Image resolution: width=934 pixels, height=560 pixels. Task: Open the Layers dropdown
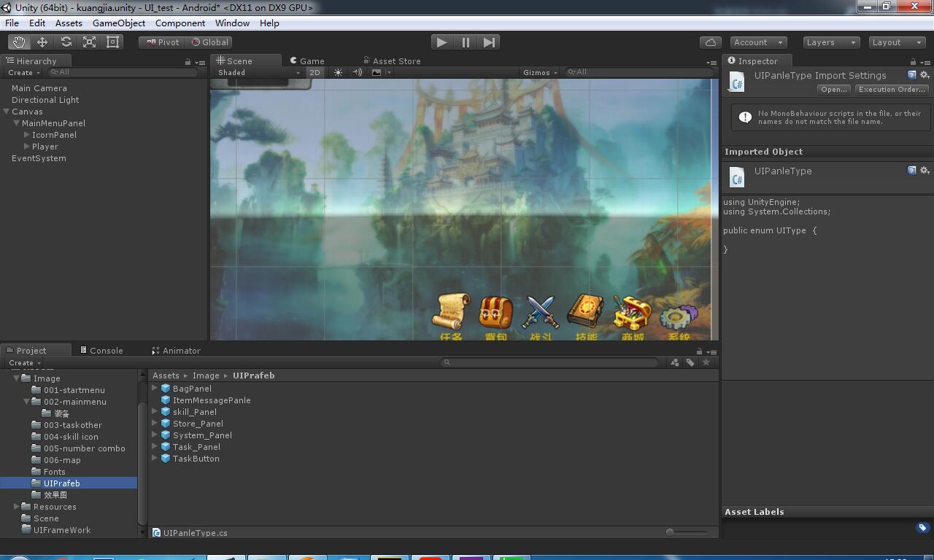point(831,42)
